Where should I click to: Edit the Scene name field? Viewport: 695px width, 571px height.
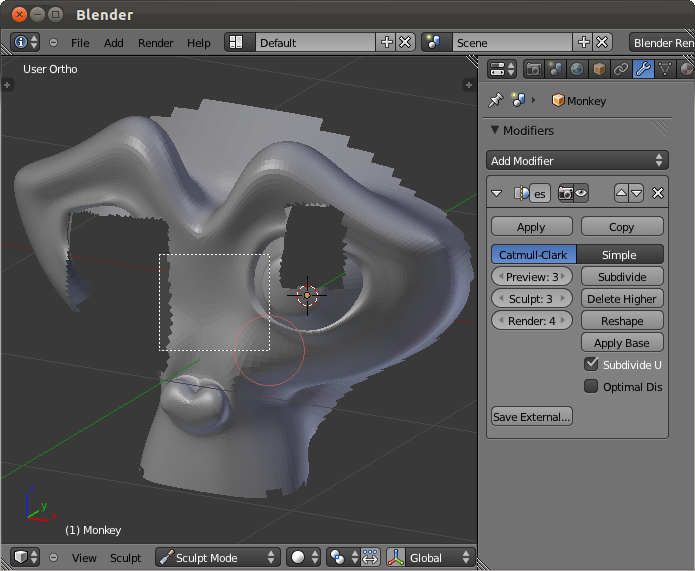point(513,43)
